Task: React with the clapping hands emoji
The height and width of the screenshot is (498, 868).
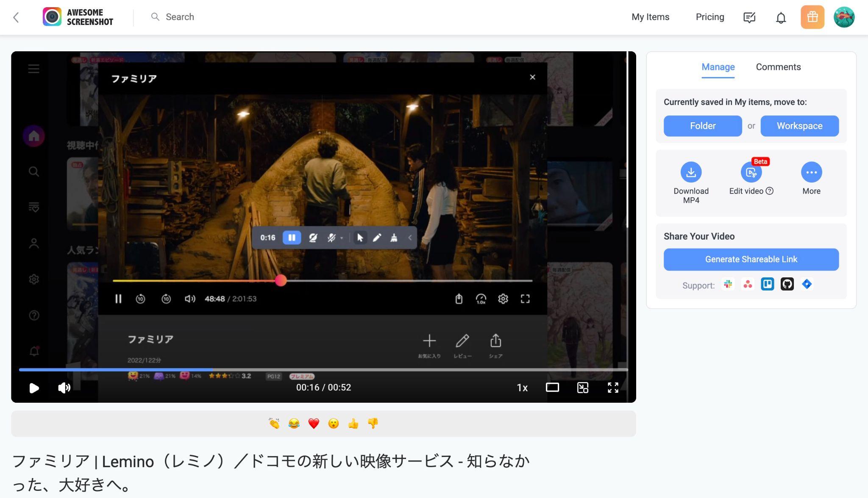Action: coord(274,423)
